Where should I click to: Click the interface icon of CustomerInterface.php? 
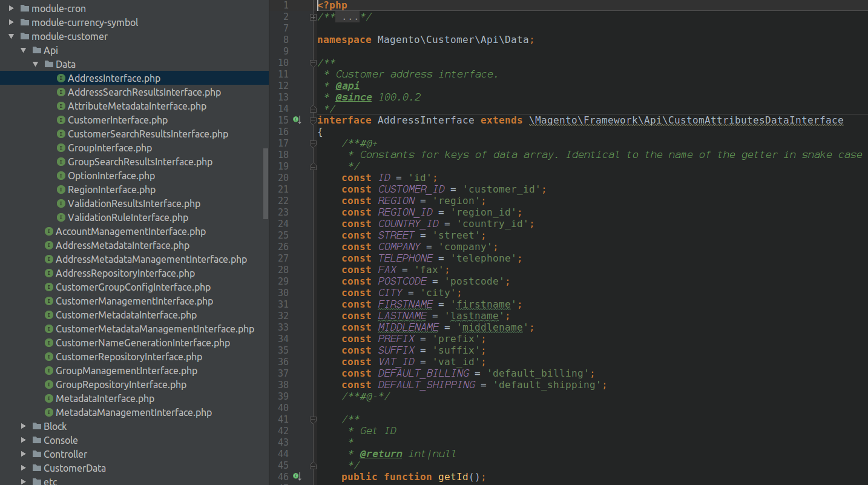tap(61, 120)
